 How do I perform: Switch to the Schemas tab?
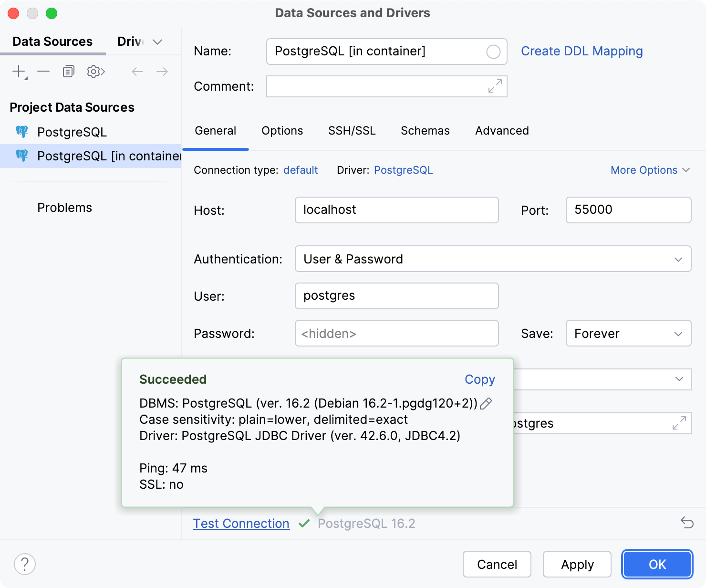(425, 130)
